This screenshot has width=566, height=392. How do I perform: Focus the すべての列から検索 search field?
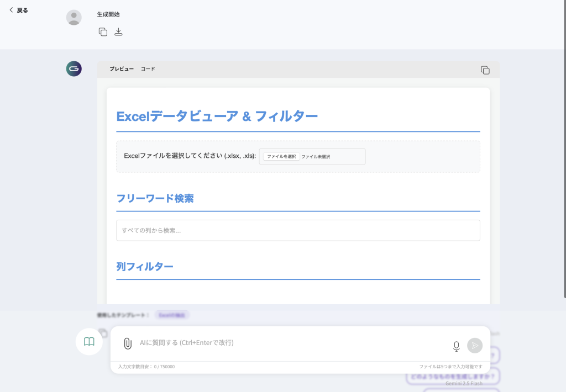tap(298, 230)
